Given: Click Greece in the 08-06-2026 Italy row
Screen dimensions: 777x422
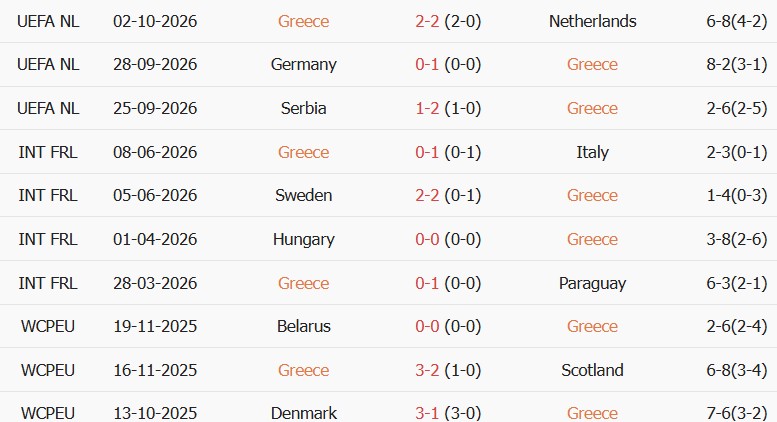Looking at the screenshot, I should 303,152.
